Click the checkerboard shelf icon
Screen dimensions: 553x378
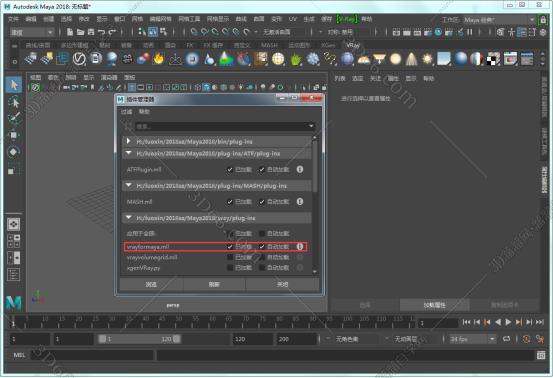[493, 59]
